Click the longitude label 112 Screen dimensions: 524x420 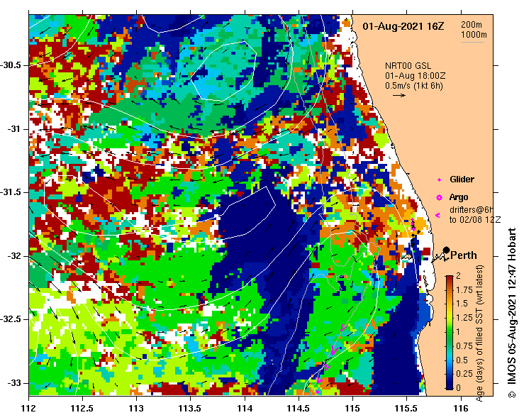click(x=28, y=409)
